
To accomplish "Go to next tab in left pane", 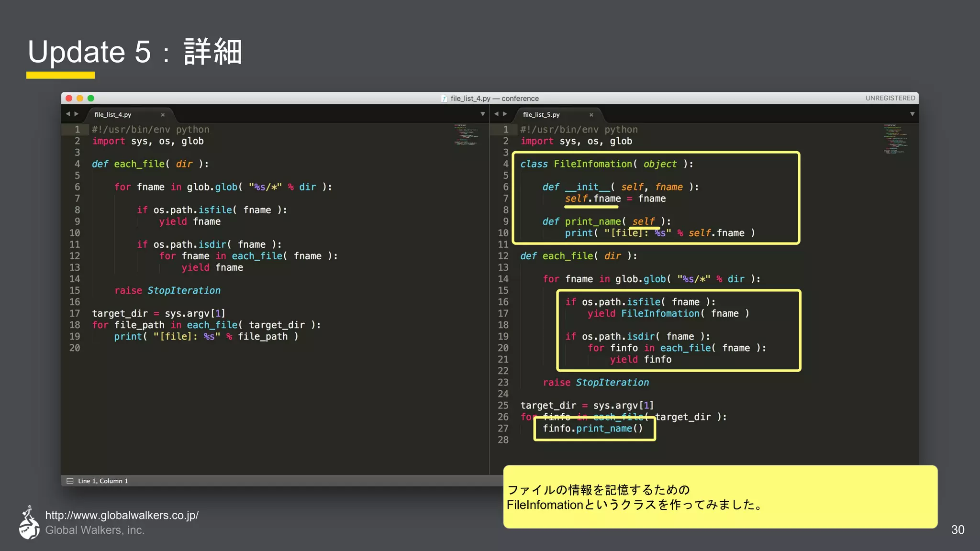I will [x=77, y=114].
